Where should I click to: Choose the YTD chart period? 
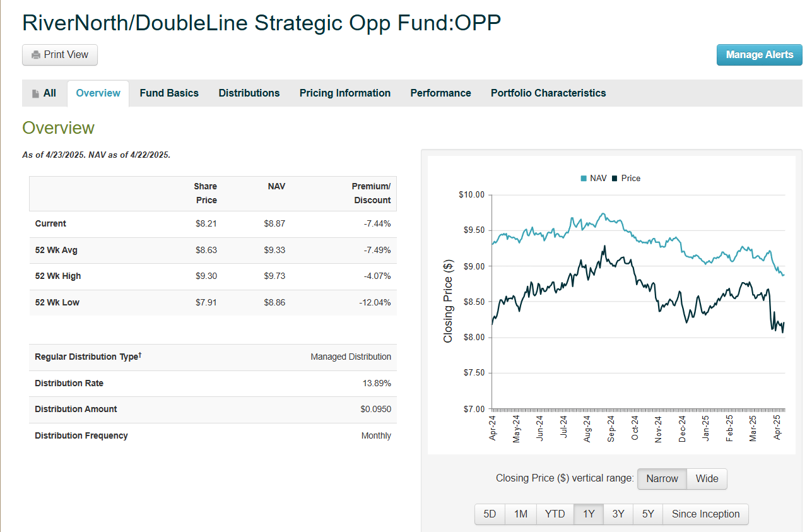coord(555,514)
